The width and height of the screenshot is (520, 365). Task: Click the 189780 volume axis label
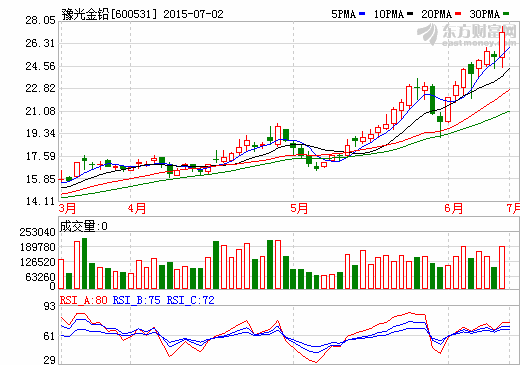[37, 247]
